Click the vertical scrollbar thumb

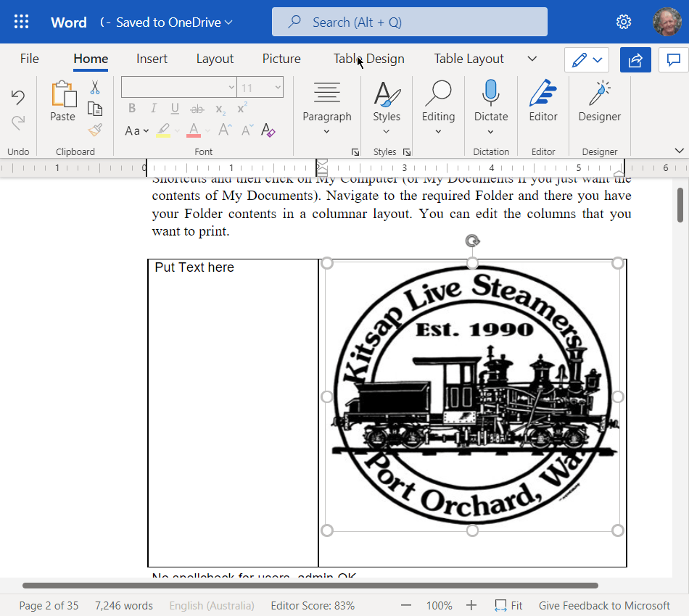(680, 205)
